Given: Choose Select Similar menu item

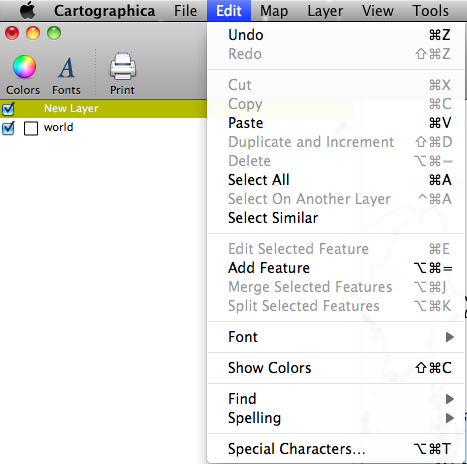Looking at the screenshot, I should point(335,218).
